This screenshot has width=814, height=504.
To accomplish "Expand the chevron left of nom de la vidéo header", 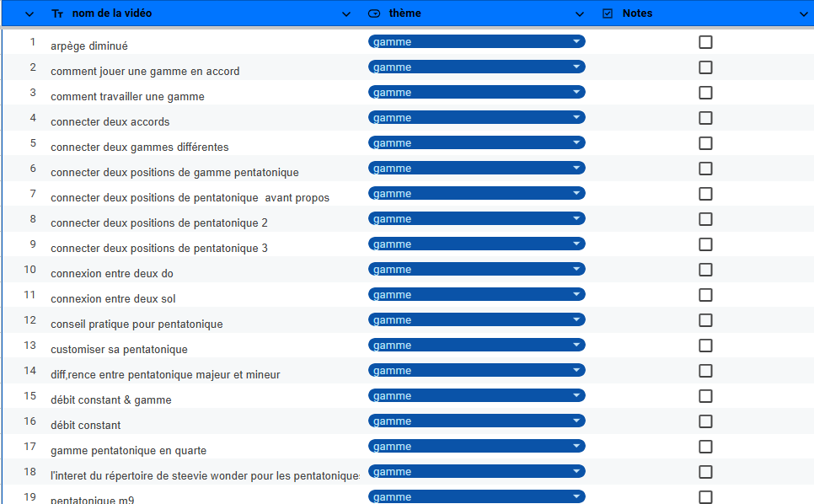I will tap(29, 14).
